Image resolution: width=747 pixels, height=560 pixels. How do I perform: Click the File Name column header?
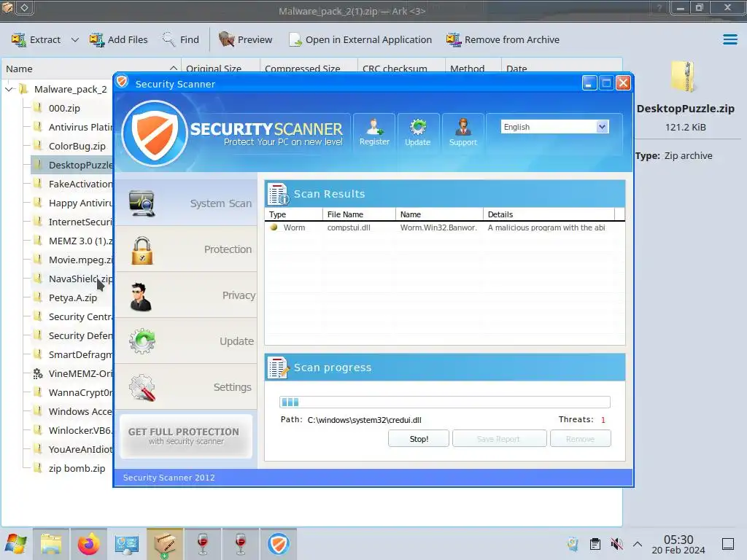click(x=359, y=214)
